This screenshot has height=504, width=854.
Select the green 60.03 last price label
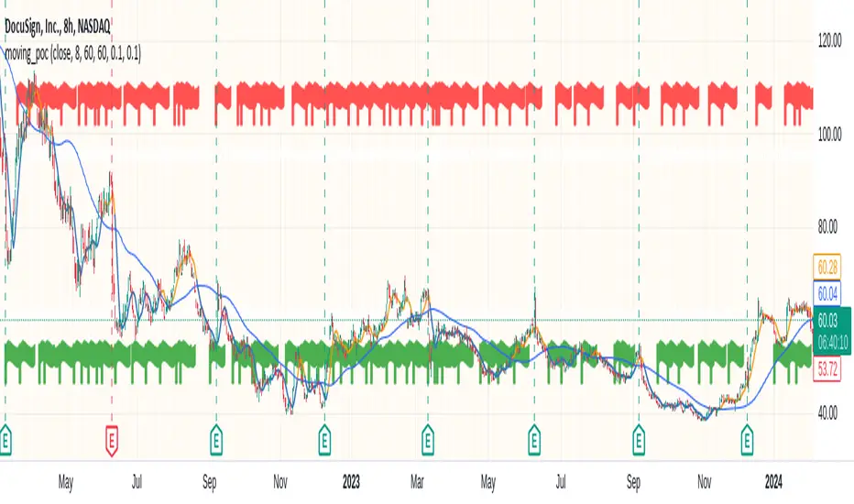(827, 321)
